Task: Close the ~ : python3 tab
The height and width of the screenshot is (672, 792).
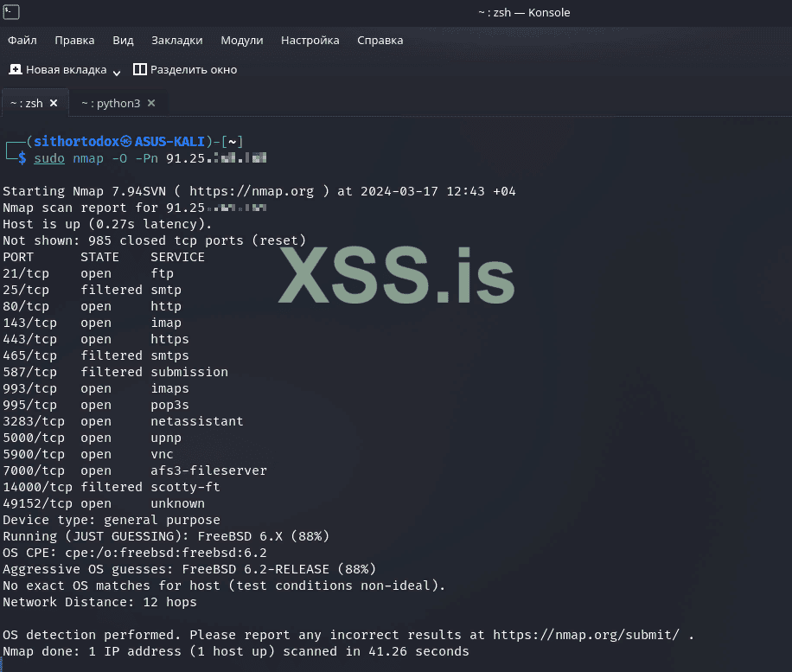Action: tap(151, 103)
